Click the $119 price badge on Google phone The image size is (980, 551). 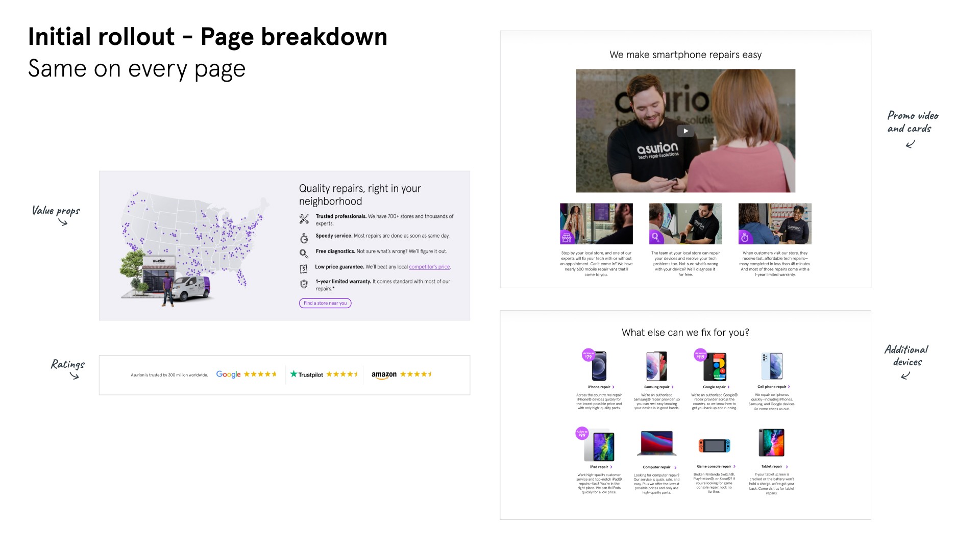[x=700, y=355]
